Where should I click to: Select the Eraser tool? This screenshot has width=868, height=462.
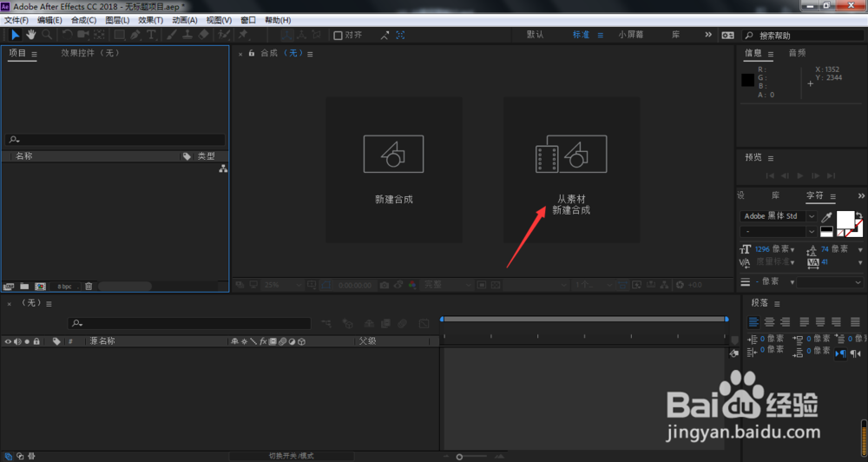tap(203, 35)
